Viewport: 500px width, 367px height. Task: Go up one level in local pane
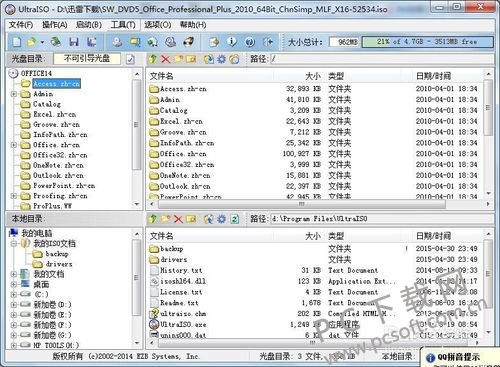[x=153, y=219]
